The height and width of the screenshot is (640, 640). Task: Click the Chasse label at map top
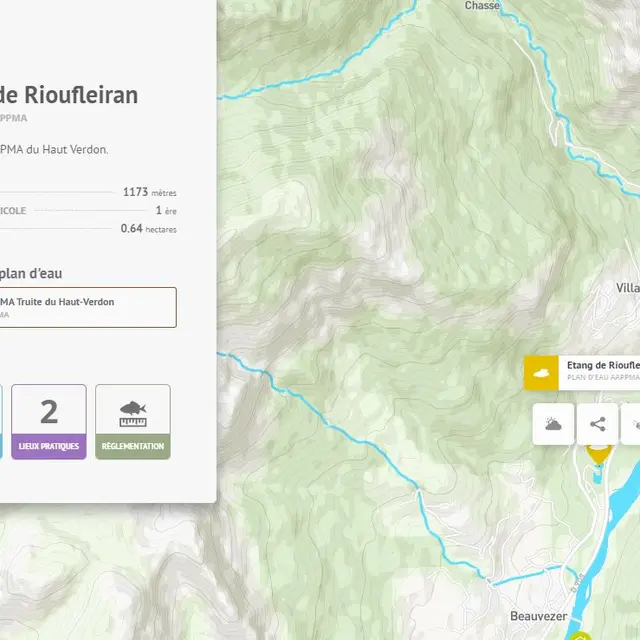click(x=482, y=6)
